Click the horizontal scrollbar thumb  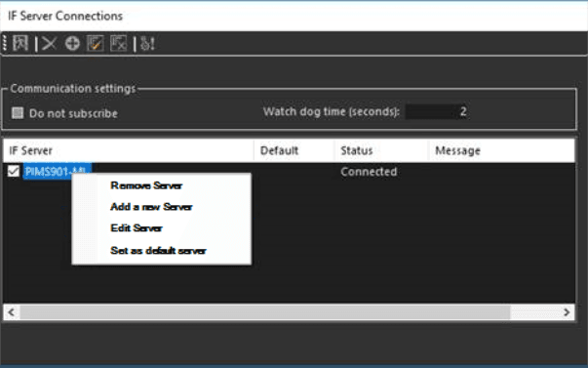pyautogui.click(x=265, y=312)
